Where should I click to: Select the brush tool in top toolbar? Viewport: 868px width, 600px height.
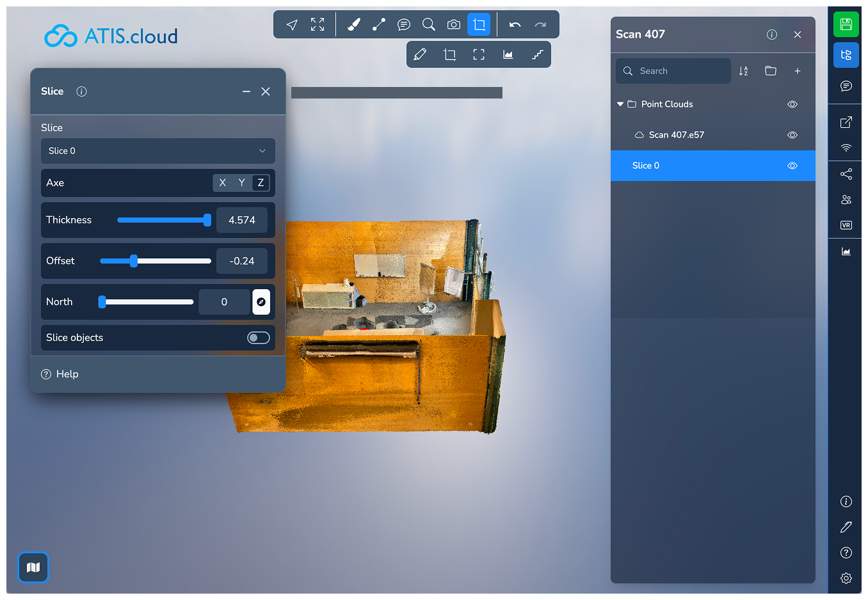353,25
